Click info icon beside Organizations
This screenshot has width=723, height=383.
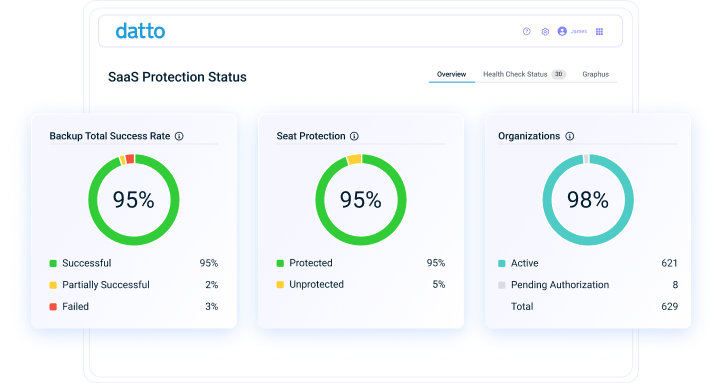[570, 136]
